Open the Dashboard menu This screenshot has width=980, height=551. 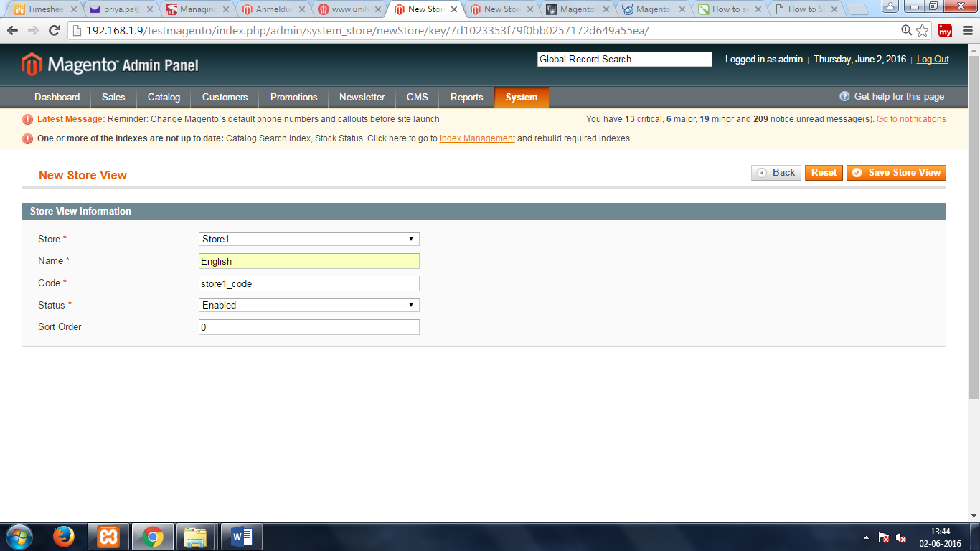coord(57,98)
